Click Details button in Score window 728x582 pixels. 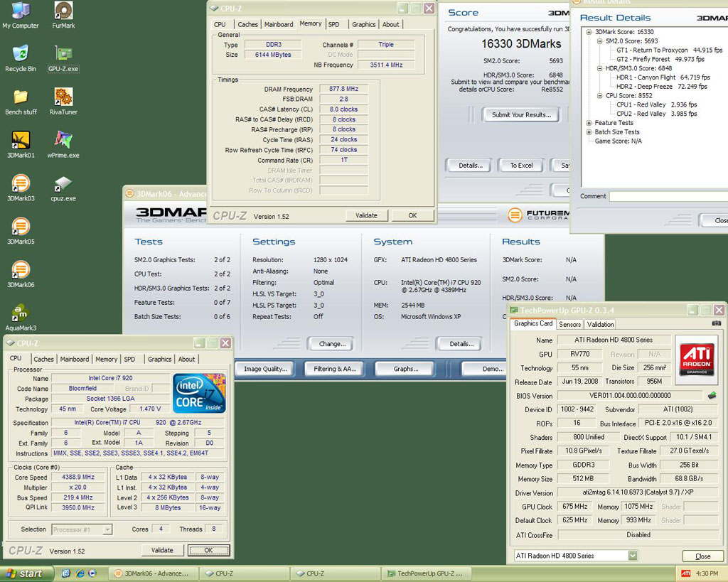click(471, 166)
